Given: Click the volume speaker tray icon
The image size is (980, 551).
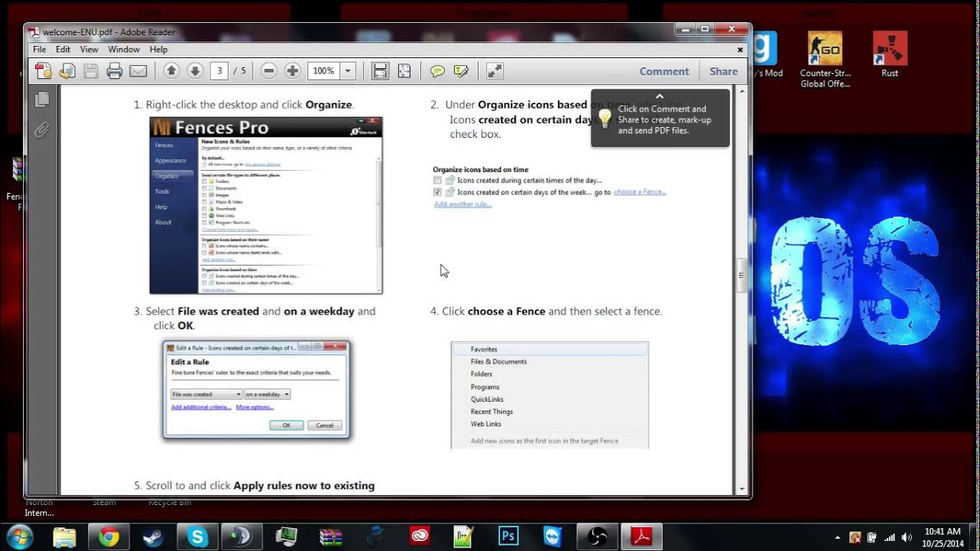Looking at the screenshot, I should click(907, 537).
